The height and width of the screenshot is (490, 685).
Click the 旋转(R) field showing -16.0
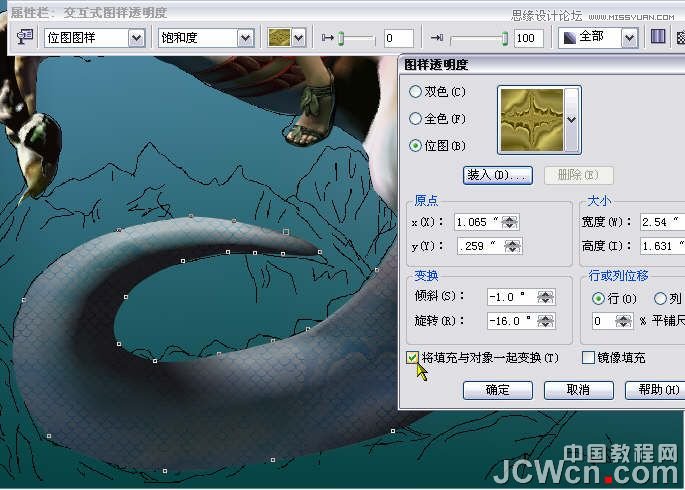(512, 321)
